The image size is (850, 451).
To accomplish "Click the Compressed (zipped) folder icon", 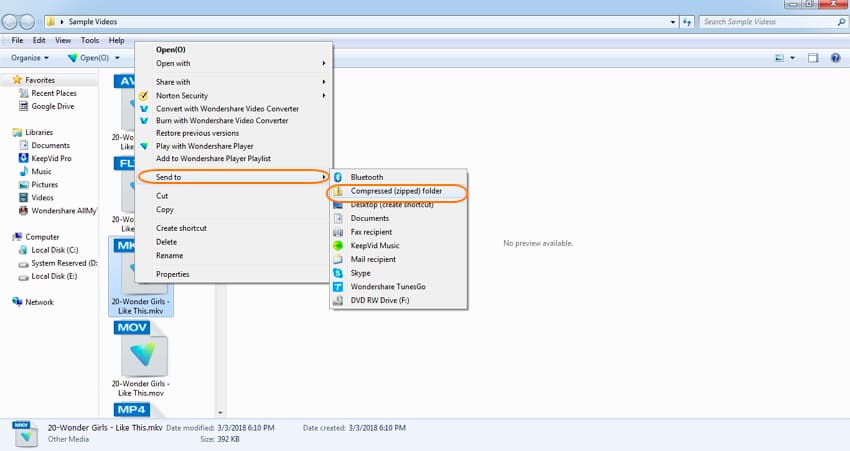I will (x=338, y=191).
